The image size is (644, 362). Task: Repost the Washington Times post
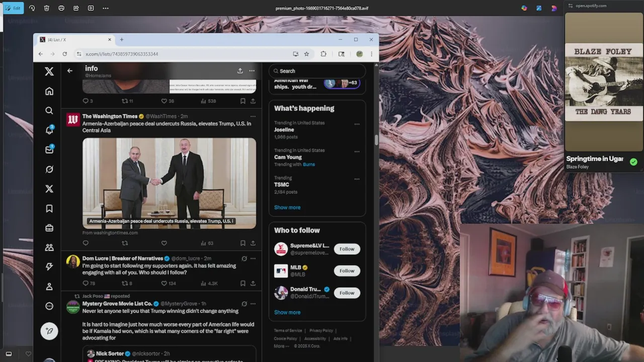point(125,243)
